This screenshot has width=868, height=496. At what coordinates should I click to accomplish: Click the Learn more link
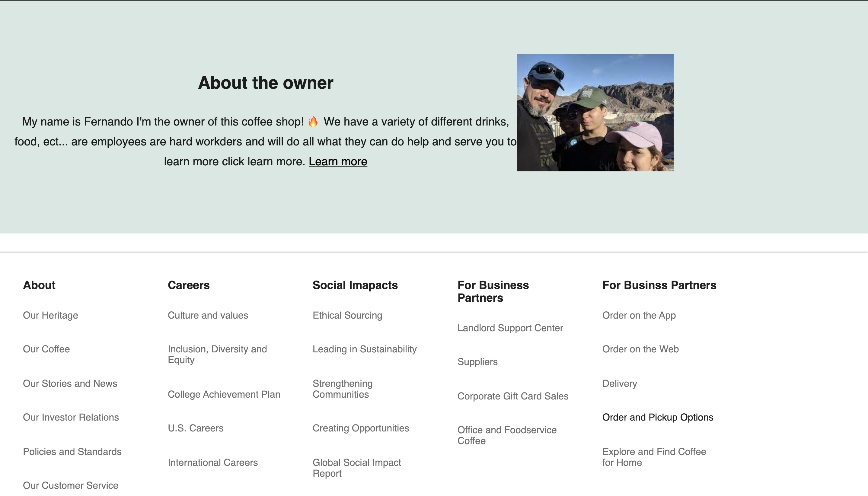coord(337,161)
